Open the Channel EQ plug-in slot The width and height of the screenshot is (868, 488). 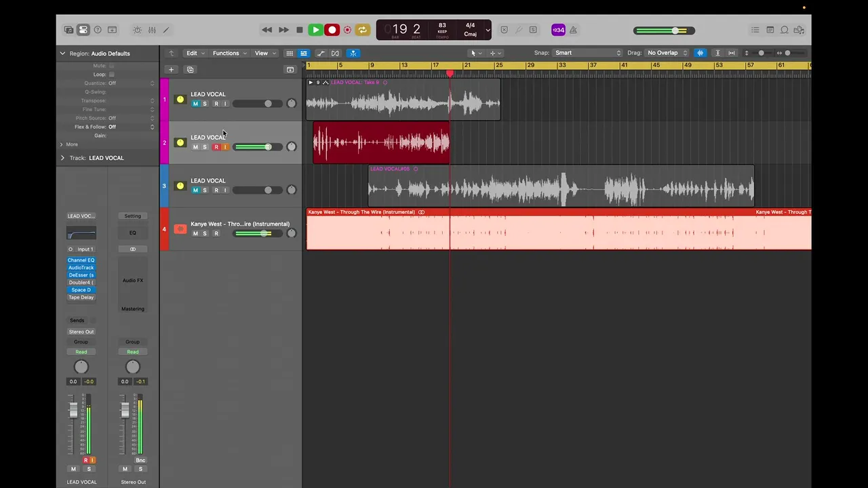[x=81, y=260]
